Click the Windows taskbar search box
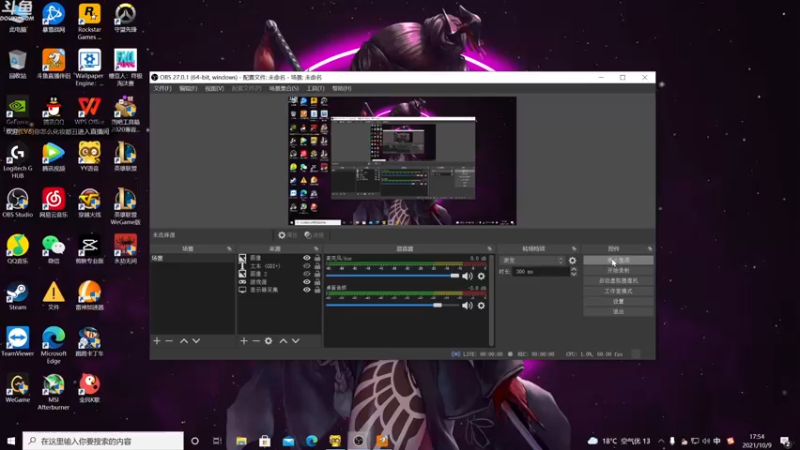The width and height of the screenshot is (800, 450). click(x=103, y=441)
